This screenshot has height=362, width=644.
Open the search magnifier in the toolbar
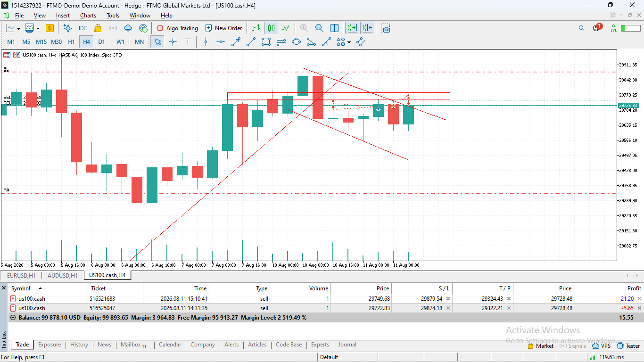(x=581, y=28)
